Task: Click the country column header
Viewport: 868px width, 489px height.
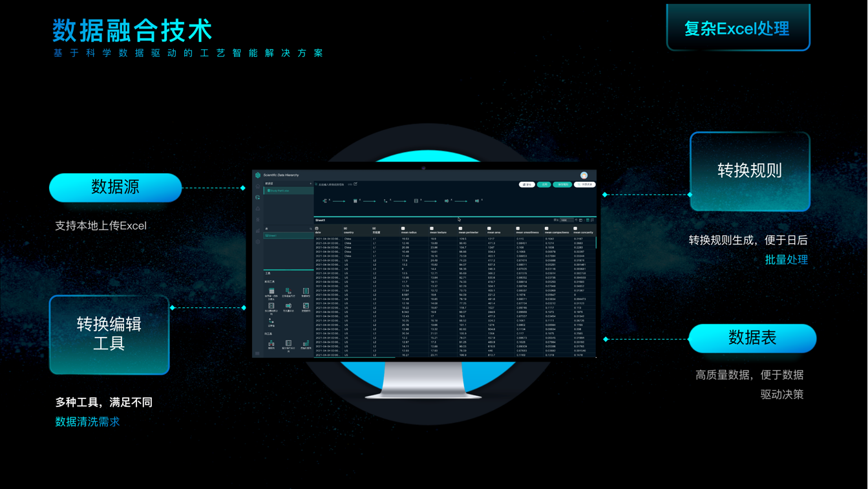Action: [348, 232]
